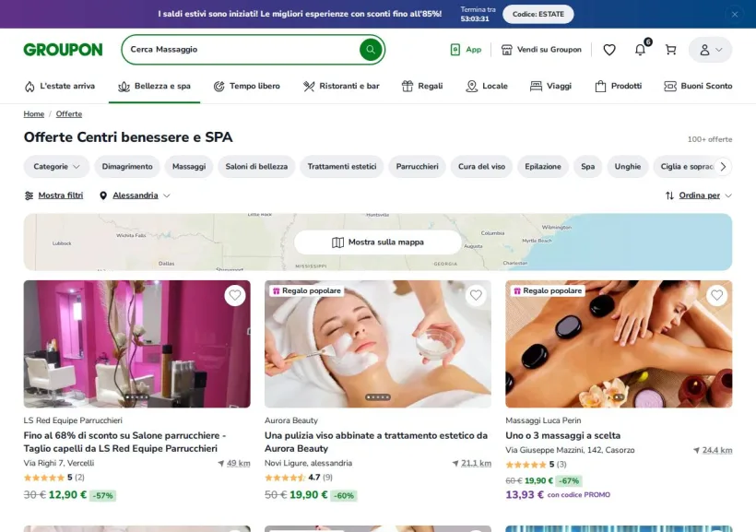
Task: Click the Groupon logo
Action: (x=64, y=50)
